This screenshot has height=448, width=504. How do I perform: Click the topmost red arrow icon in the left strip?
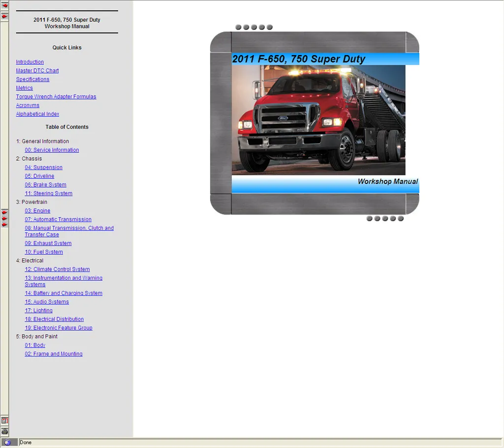point(5,5)
